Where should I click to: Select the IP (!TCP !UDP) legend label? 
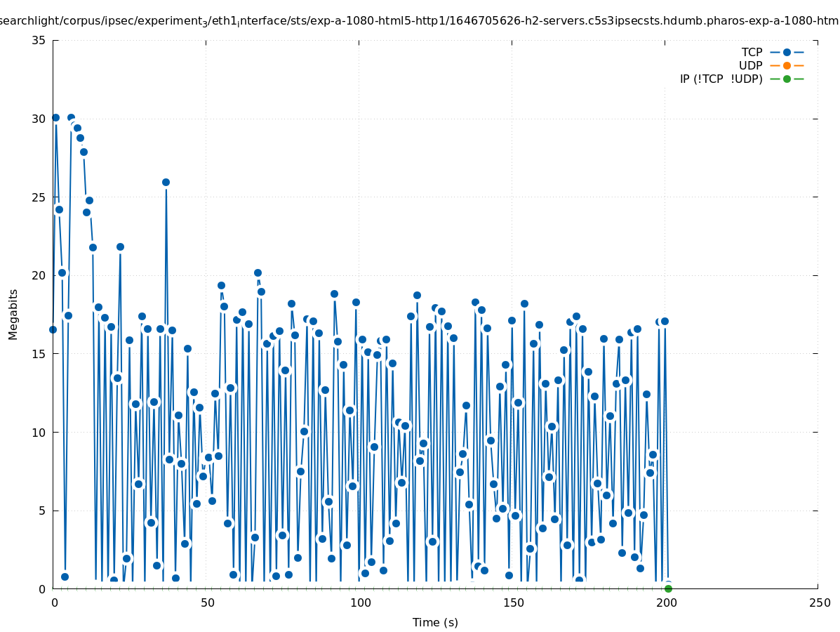pyautogui.click(x=721, y=79)
